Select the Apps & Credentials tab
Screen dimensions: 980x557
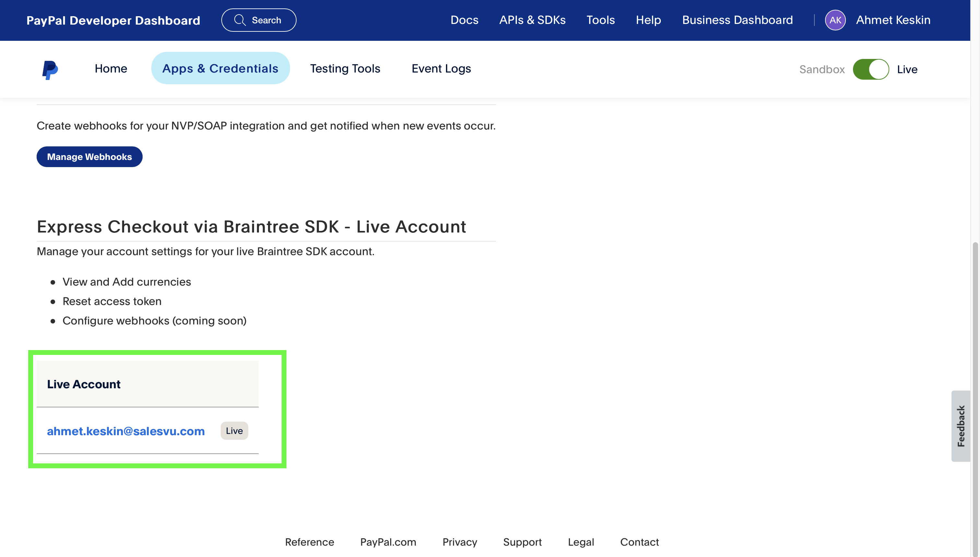coord(220,68)
